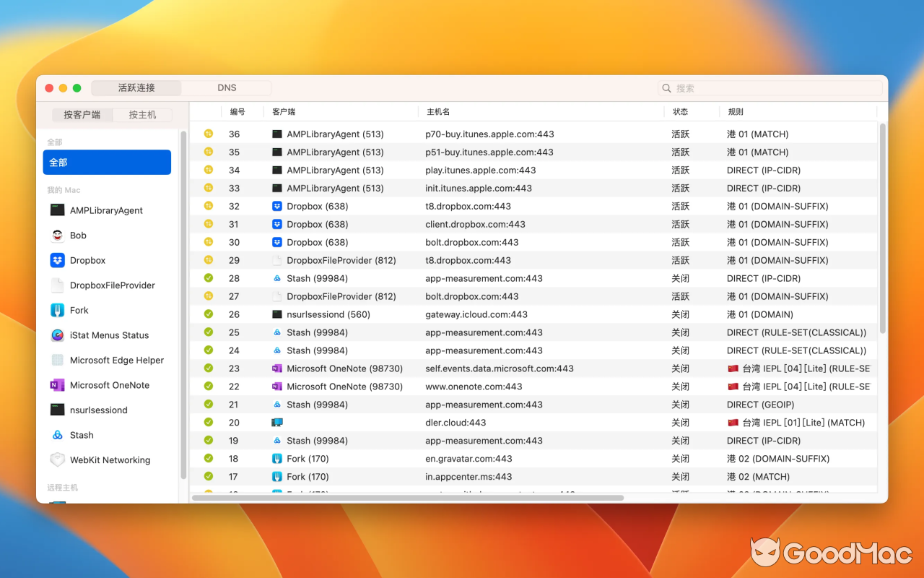Switch to the DNS tab
This screenshot has width=924, height=578.
(226, 87)
